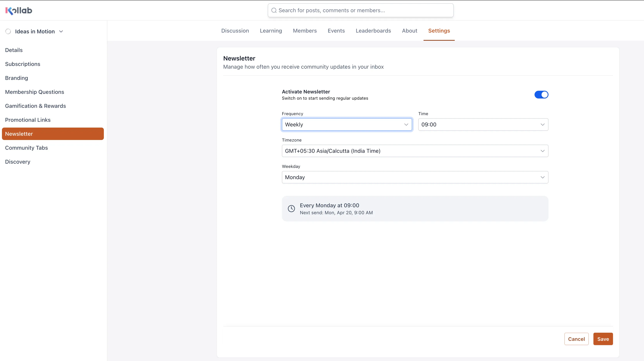This screenshot has width=644, height=361.
Task: Click the Cancel button
Action: (577, 339)
